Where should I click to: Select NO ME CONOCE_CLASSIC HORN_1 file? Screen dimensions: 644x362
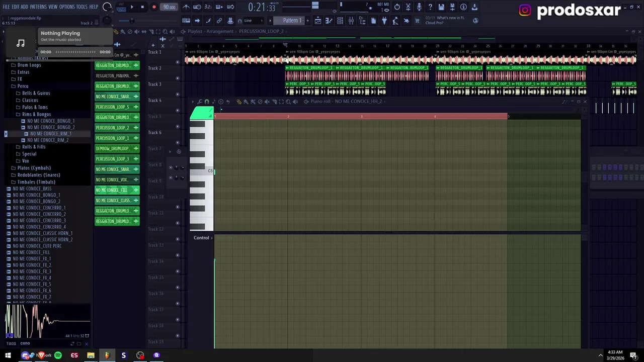tap(42, 233)
